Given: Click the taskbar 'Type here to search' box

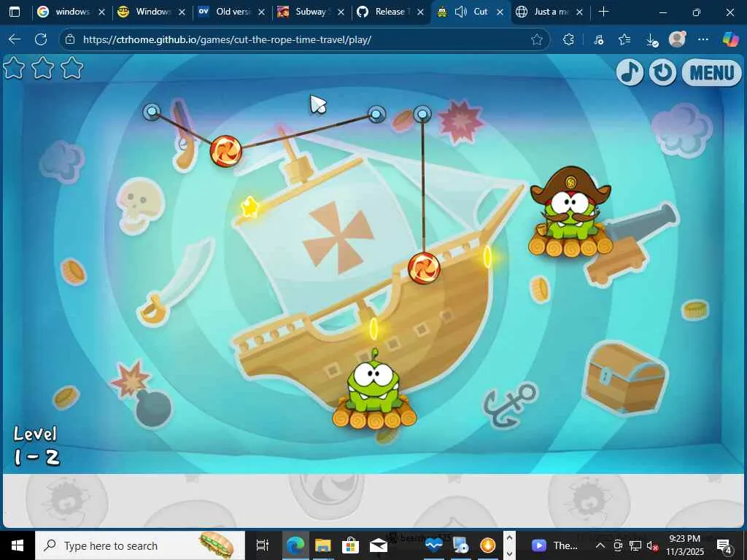Looking at the screenshot, I should point(140,545).
